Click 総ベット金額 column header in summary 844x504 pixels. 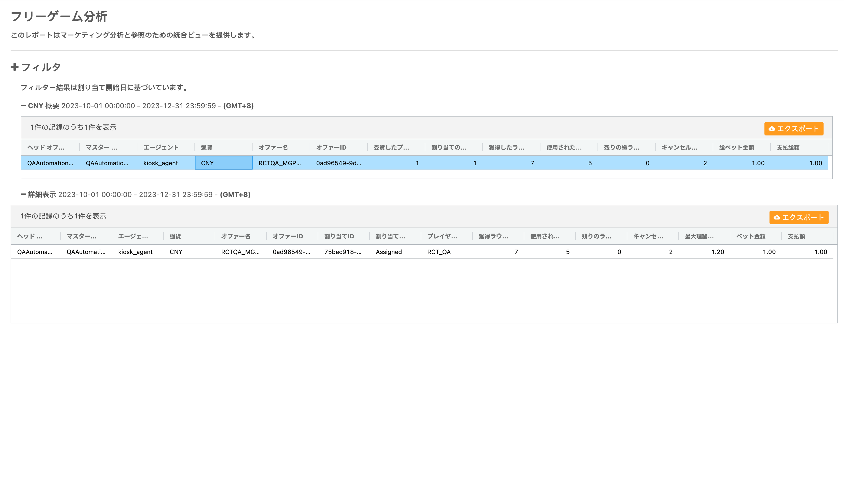736,147
